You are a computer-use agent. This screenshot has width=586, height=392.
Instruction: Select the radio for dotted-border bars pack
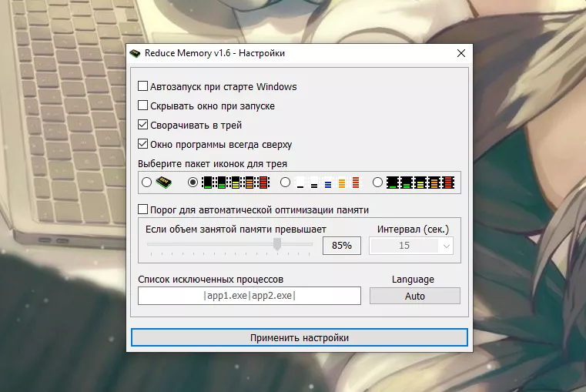[193, 183]
